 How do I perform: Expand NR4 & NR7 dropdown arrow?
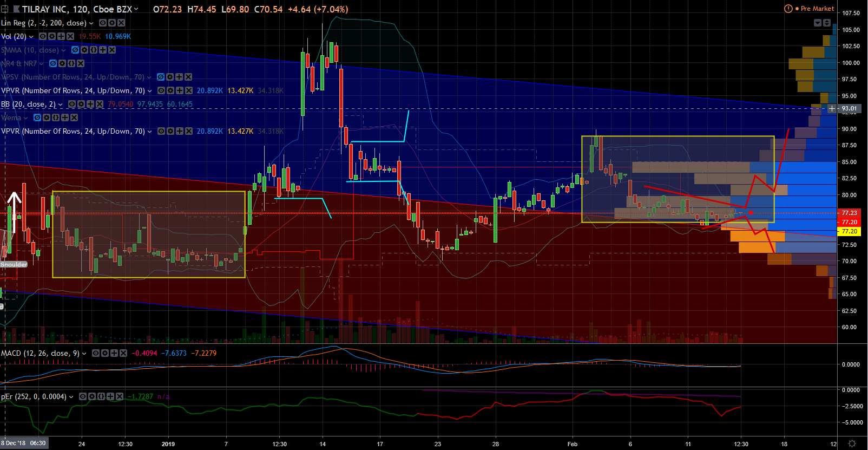coord(41,64)
